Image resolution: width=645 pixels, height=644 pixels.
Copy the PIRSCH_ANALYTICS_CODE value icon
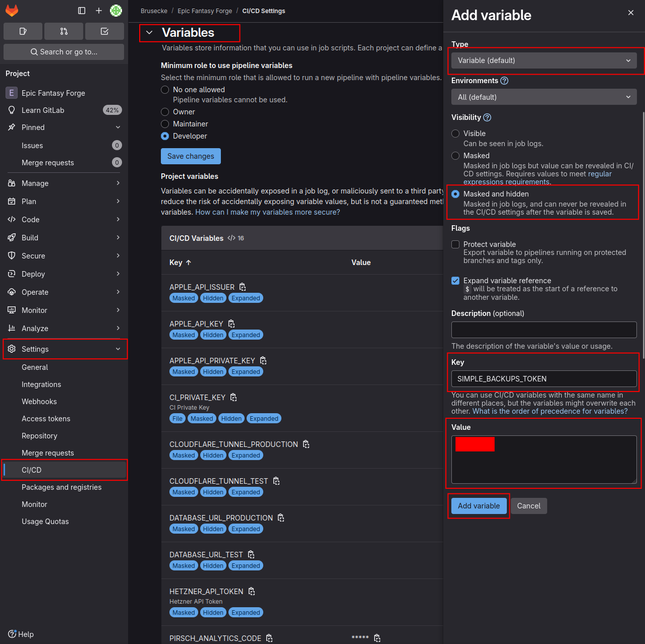(377, 638)
